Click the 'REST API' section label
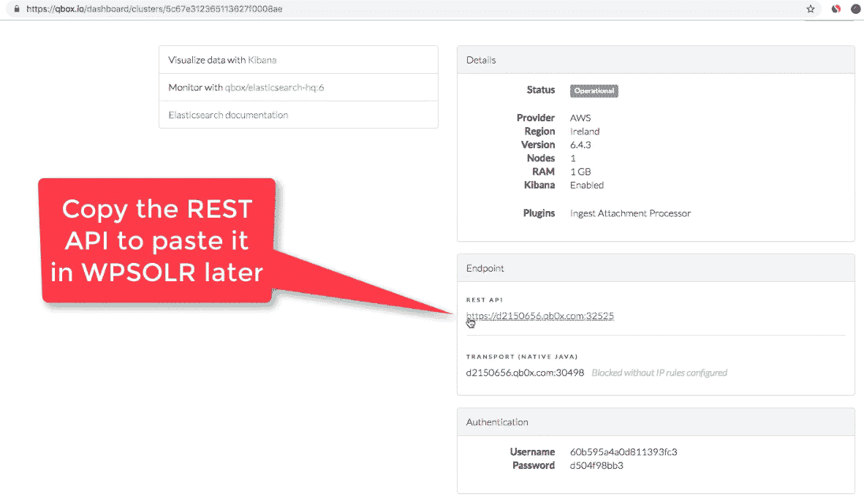 pos(485,300)
